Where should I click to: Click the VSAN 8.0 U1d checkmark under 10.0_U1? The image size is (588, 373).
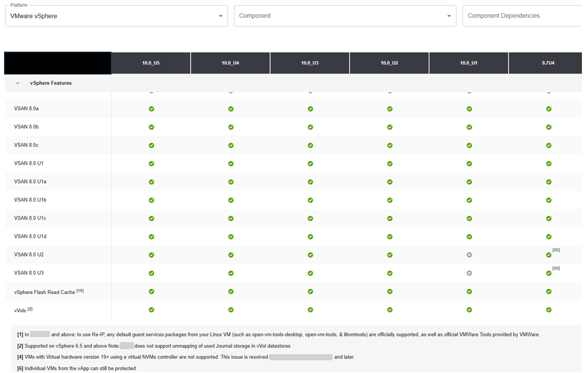tap(469, 237)
